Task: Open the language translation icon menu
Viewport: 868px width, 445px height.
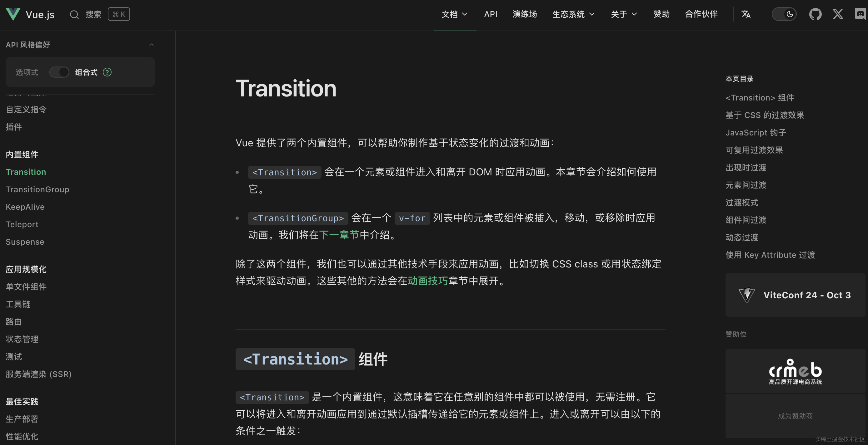Action: click(x=746, y=14)
